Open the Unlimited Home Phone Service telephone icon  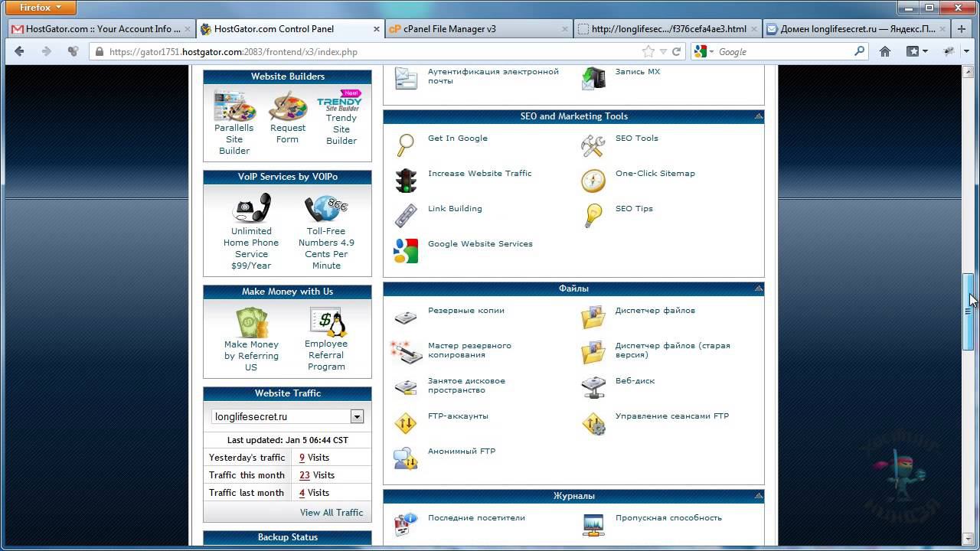coord(252,207)
